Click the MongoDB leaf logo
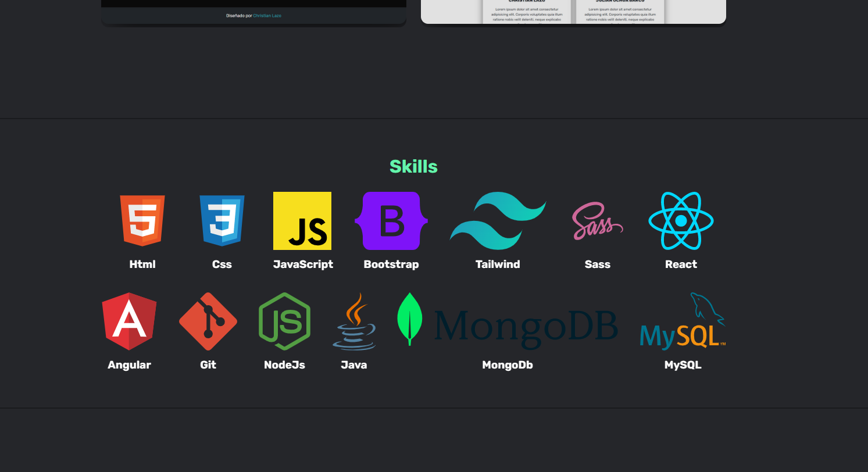This screenshot has height=472, width=868. click(x=508, y=321)
